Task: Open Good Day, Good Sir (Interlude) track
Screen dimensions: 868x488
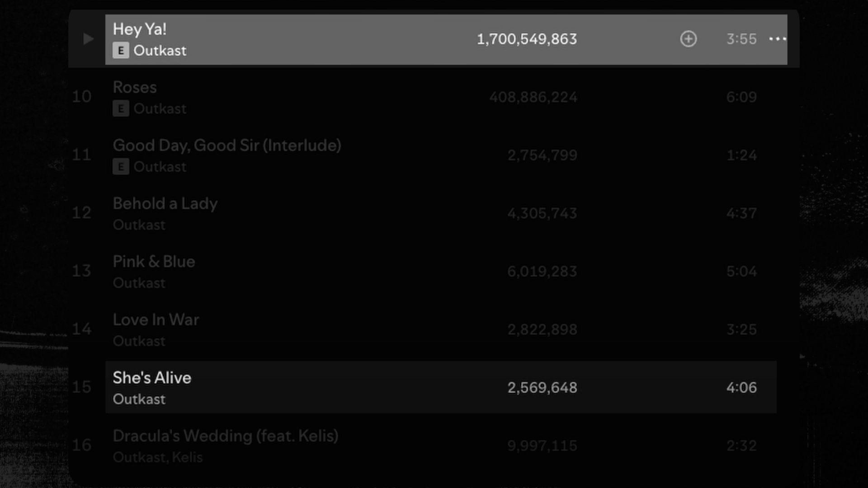Action: [227, 145]
